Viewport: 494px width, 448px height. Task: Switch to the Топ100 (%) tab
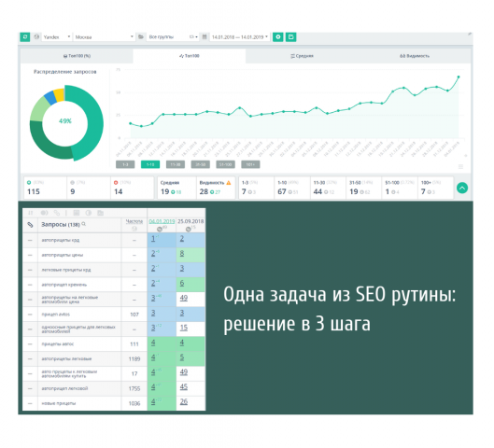[77, 56]
